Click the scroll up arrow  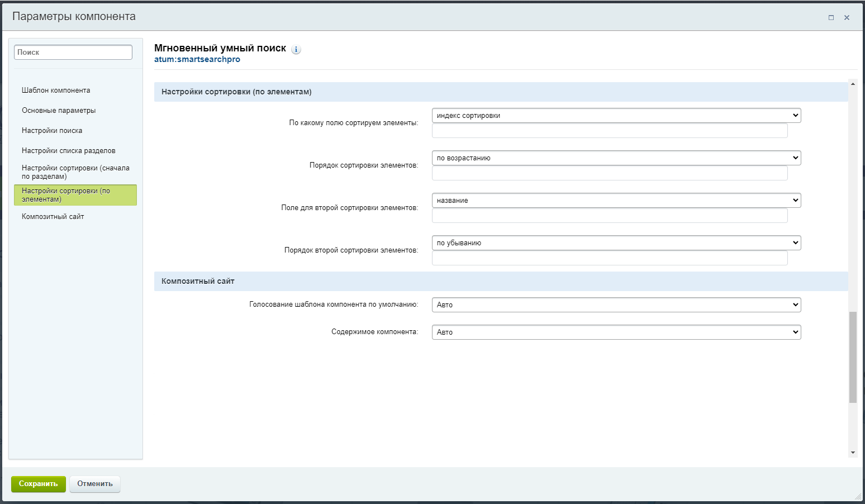853,84
